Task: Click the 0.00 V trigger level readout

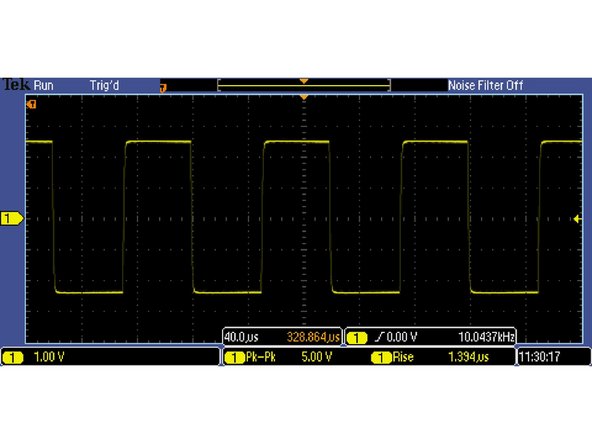Action: [402, 337]
